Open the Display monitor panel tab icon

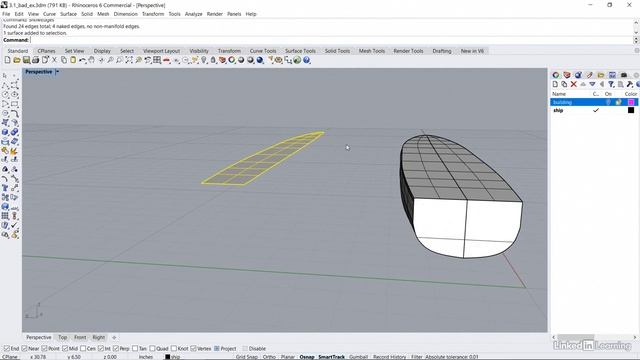click(612, 75)
